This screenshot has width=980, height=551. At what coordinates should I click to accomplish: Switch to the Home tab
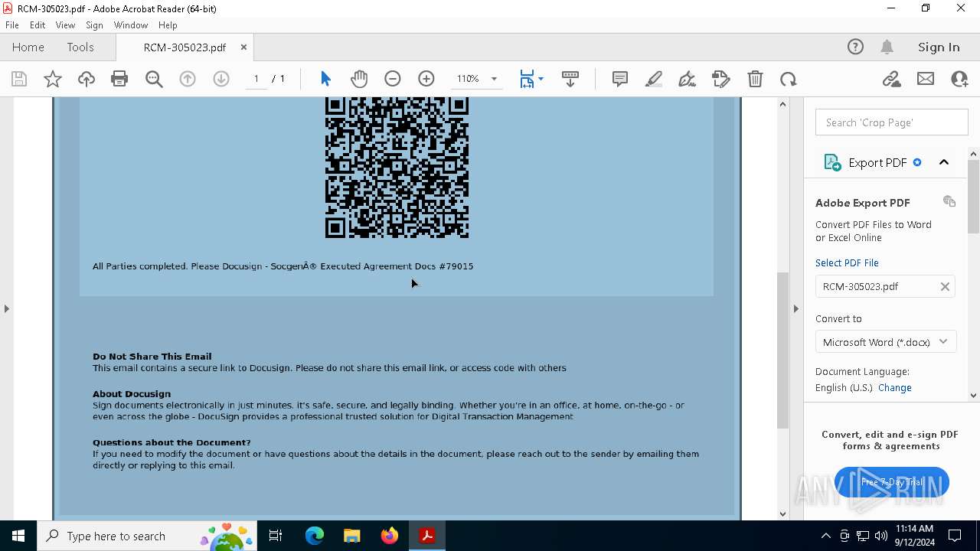[x=28, y=47]
